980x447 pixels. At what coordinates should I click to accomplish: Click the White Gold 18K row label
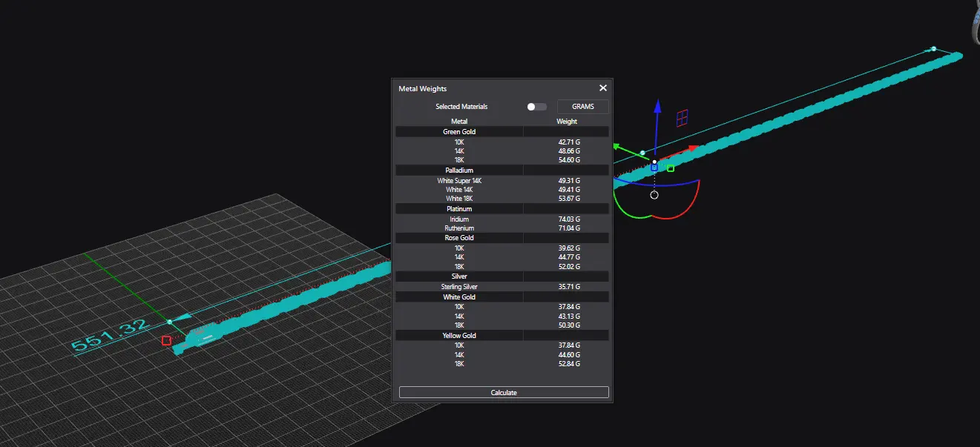tap(459, 325)
